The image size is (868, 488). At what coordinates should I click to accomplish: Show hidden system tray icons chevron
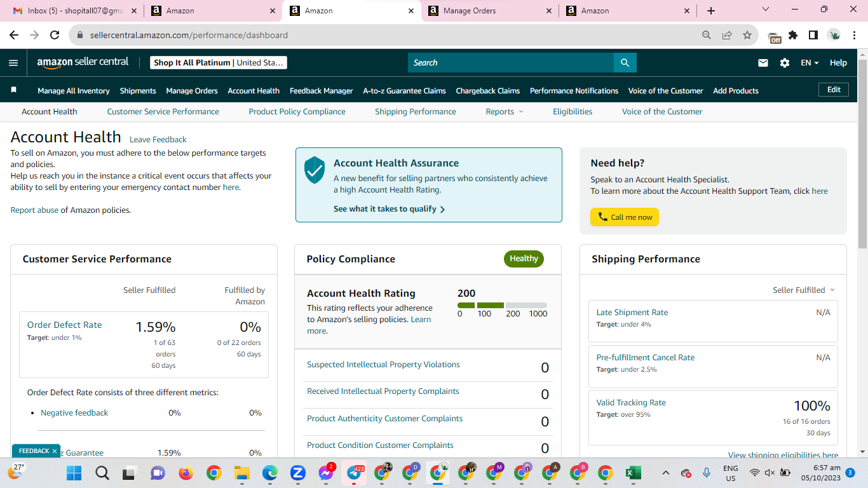pyautogui.click(x=665, y=473)
